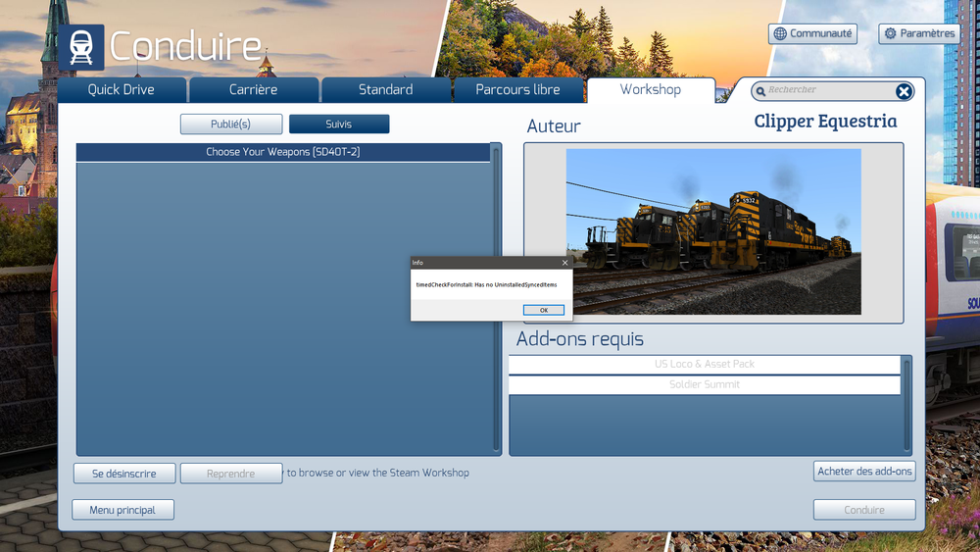Viewport: 980px width, 552px height.
Task: Toggle the Suivis filter
Action: tap(339, 124)
